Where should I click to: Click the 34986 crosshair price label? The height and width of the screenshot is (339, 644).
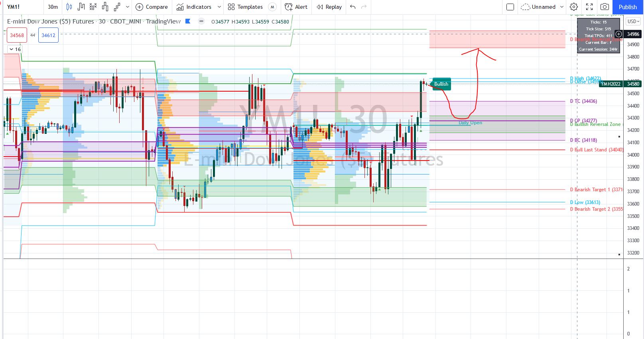pyautogui.click(x=633, y=34)
